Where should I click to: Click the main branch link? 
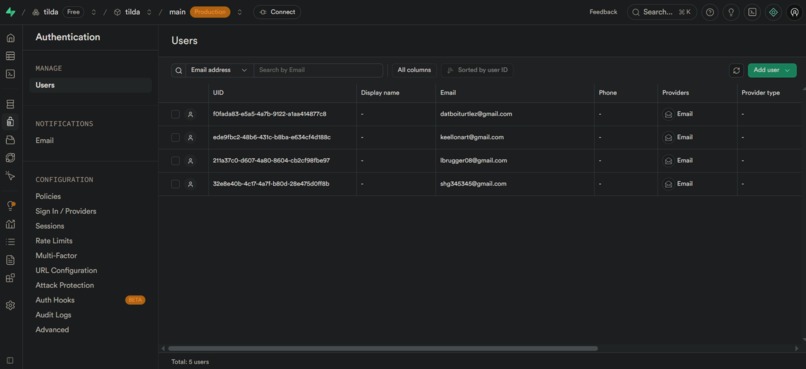click(177, 12)
